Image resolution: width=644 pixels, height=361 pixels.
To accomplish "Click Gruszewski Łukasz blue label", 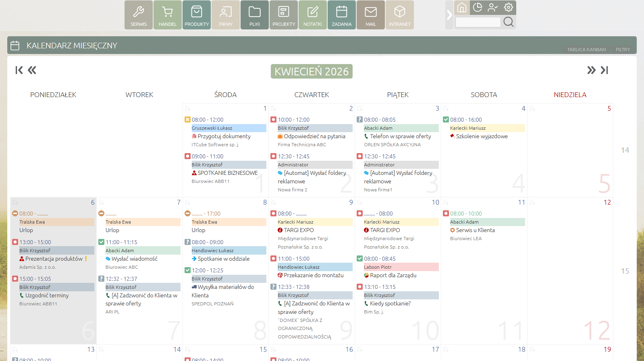I will [229, 128].
